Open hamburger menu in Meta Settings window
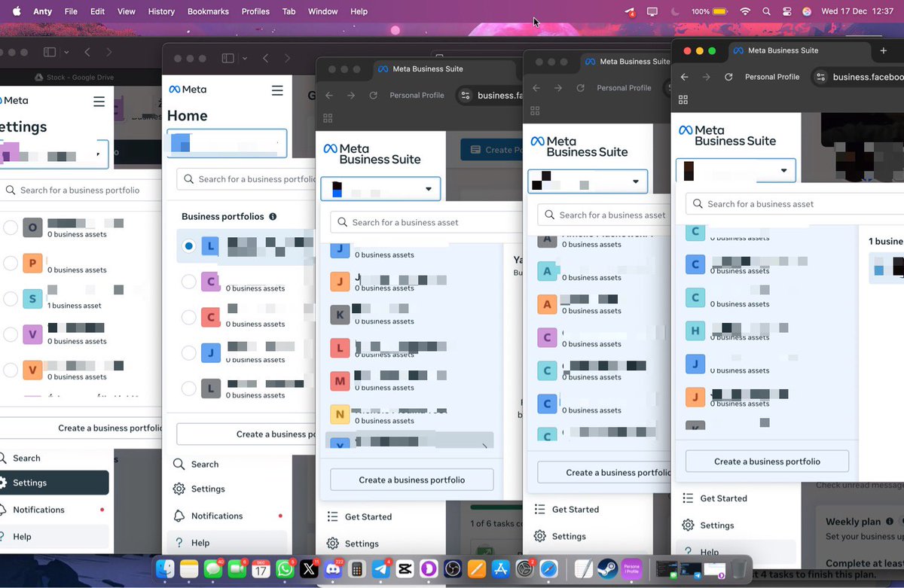Screen dimensions: 904x588 [x=99, y=102]
